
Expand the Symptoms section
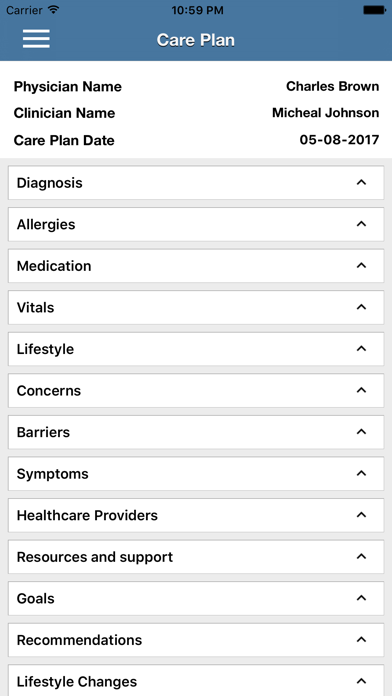[196, 474]
